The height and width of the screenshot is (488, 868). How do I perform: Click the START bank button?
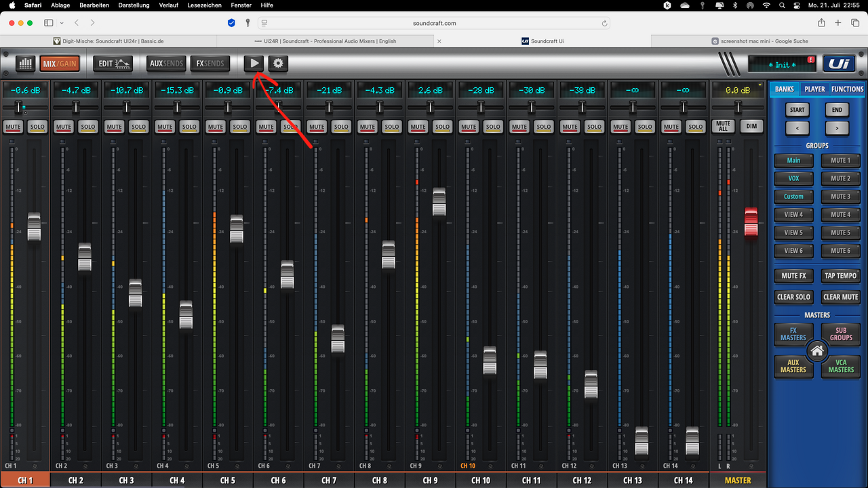pos(797,110)
